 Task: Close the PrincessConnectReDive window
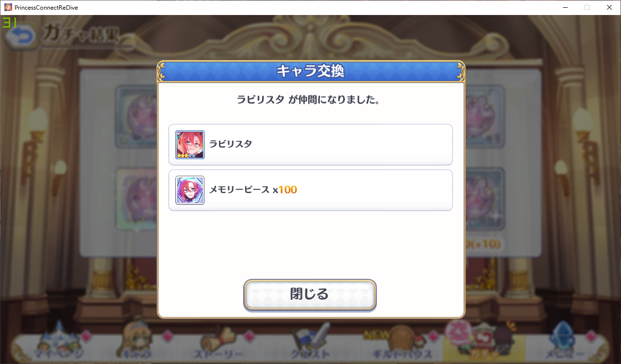click(x=609, y=7)
